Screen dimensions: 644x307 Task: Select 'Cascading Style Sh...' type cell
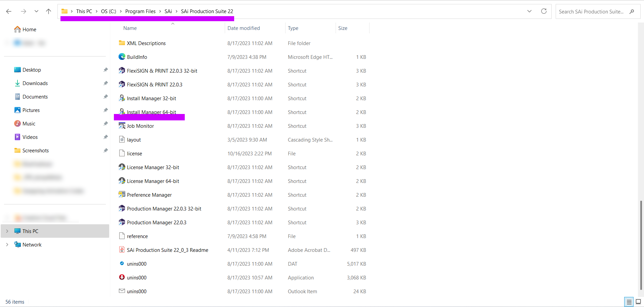tap(310, 140)
